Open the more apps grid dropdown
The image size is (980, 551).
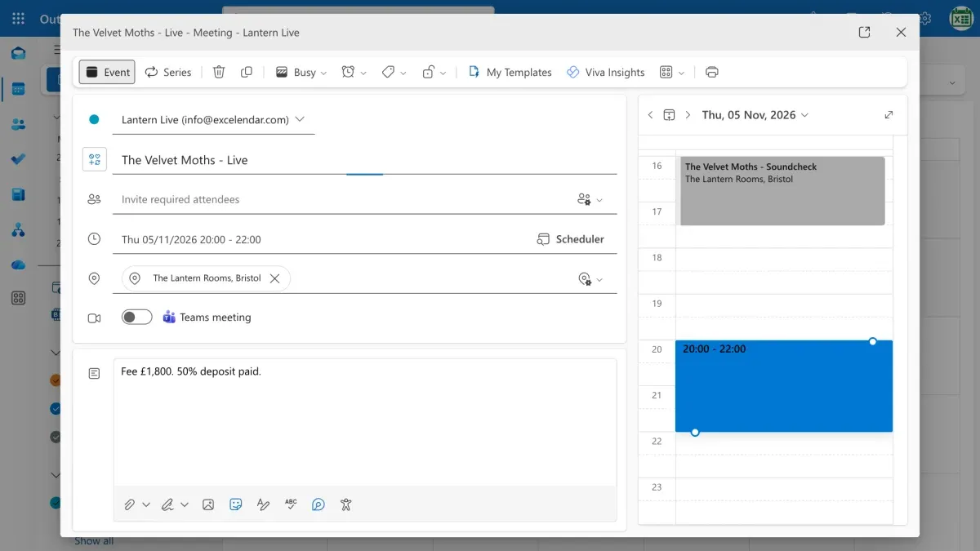[671, 72]
